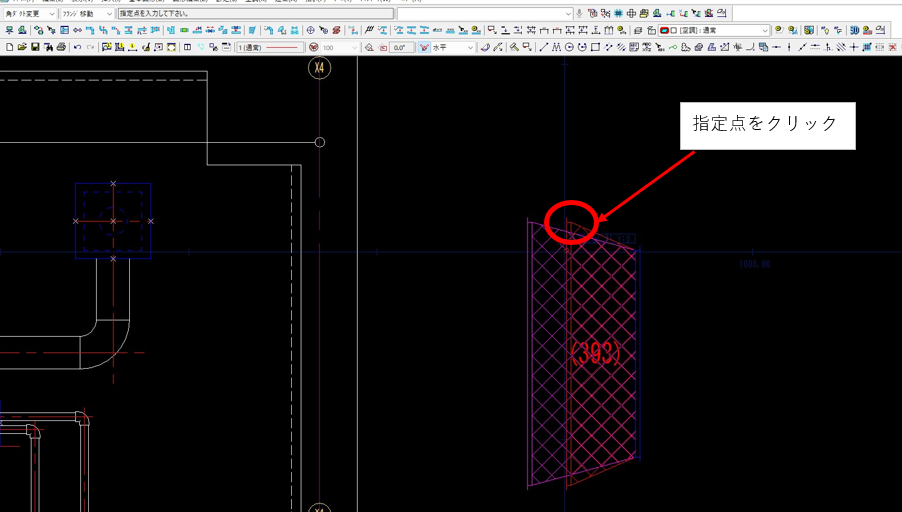Save the drawing with floppy disk icon
Viewport: 902px width, 512px height.
[x=35, y=47]
